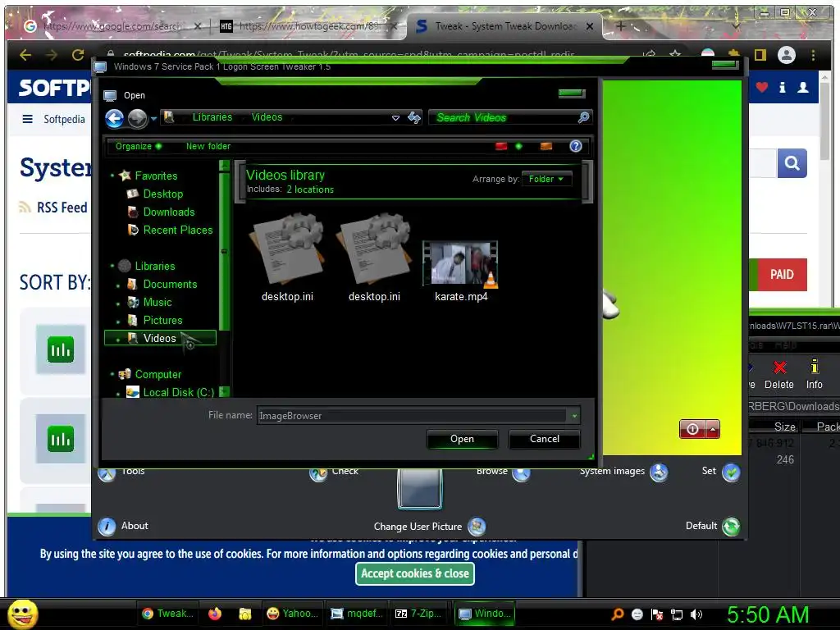Click the Softpedia blue search button
The image size is (840, 630).
pyautogui.click(x=792, y=163)
